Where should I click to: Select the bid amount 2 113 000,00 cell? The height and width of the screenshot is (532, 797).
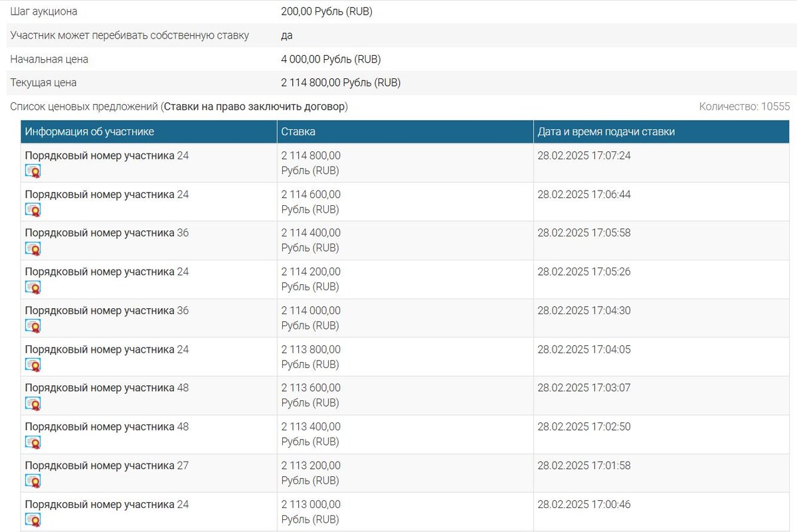tap(405, 511)
